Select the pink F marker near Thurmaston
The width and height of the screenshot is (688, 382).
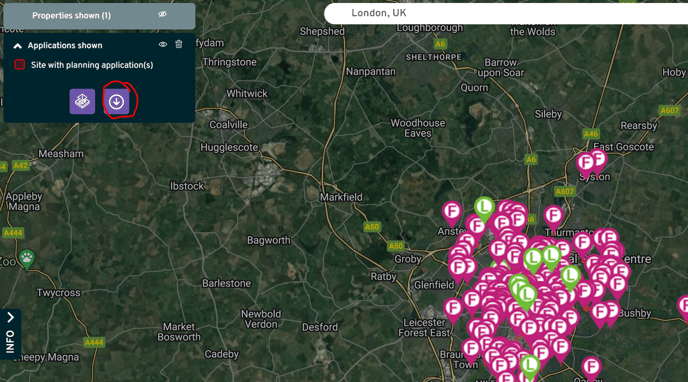click(x=553, y=217)
